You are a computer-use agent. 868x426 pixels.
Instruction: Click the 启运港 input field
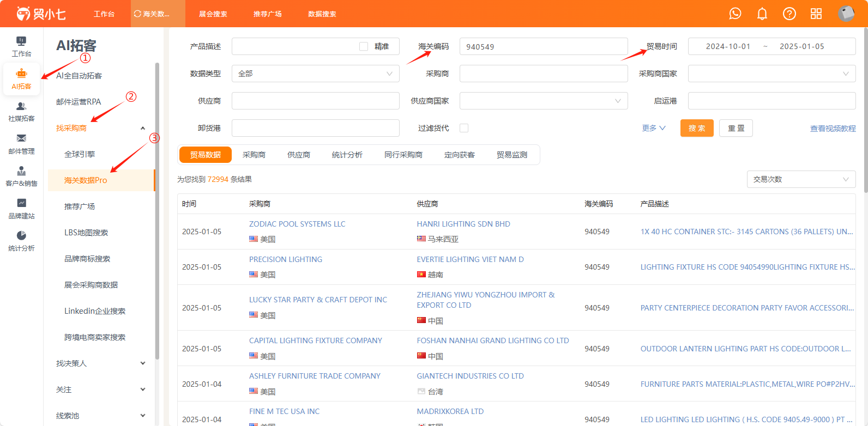click(x=771, y=101)
